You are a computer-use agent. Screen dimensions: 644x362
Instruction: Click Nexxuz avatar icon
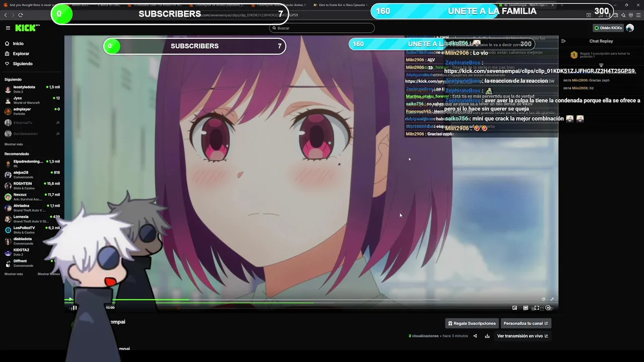coord(8,197)
